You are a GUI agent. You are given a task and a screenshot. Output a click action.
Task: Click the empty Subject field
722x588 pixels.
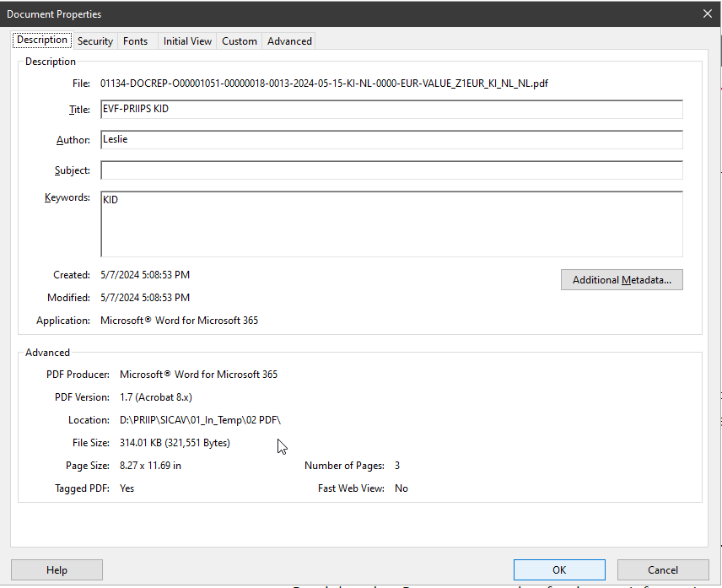[x=391, y=170]
